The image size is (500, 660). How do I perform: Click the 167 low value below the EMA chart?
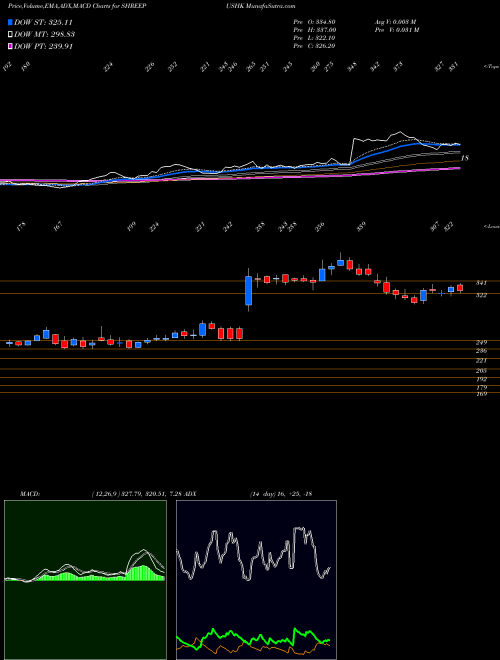click(58, 227)
